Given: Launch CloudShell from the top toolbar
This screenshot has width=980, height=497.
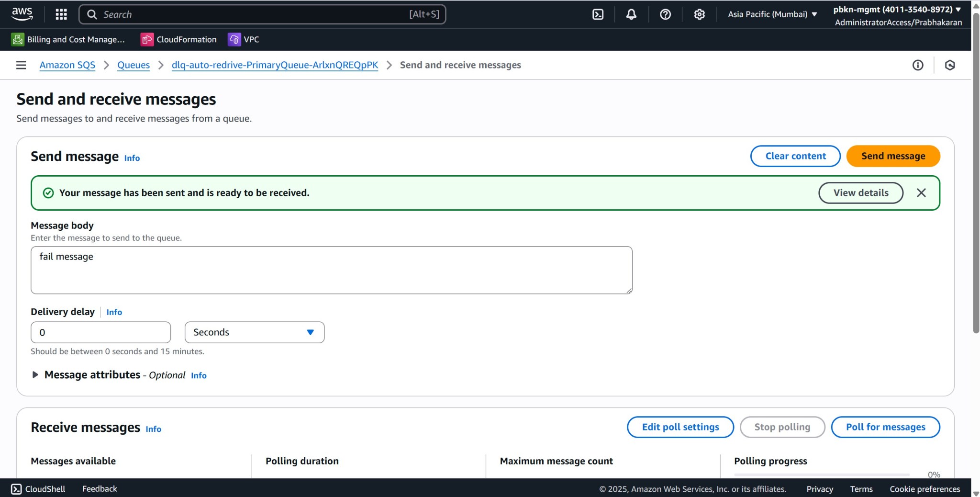Looking at the screenshot, I should [x=598, y=14].
